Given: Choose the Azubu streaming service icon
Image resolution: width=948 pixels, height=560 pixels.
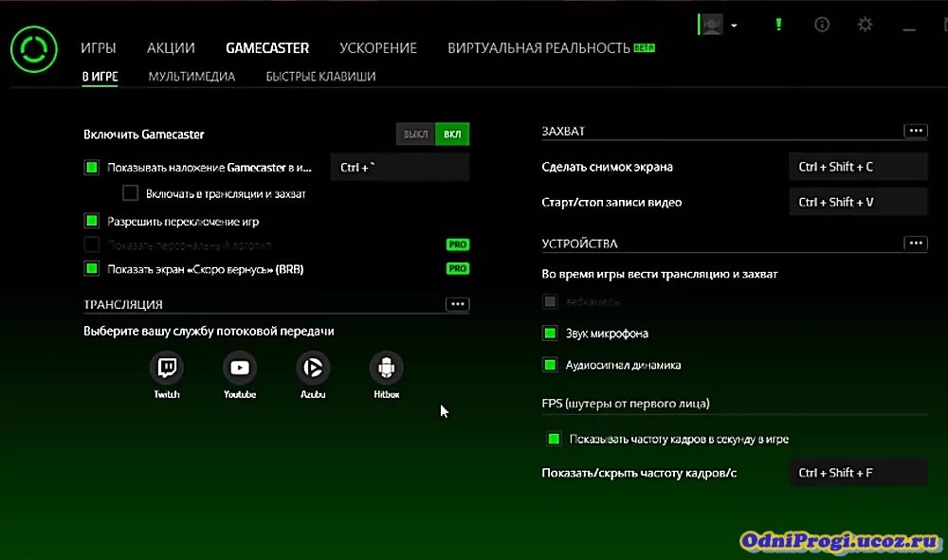Looking at the screenshot, I should coord(313,368).
